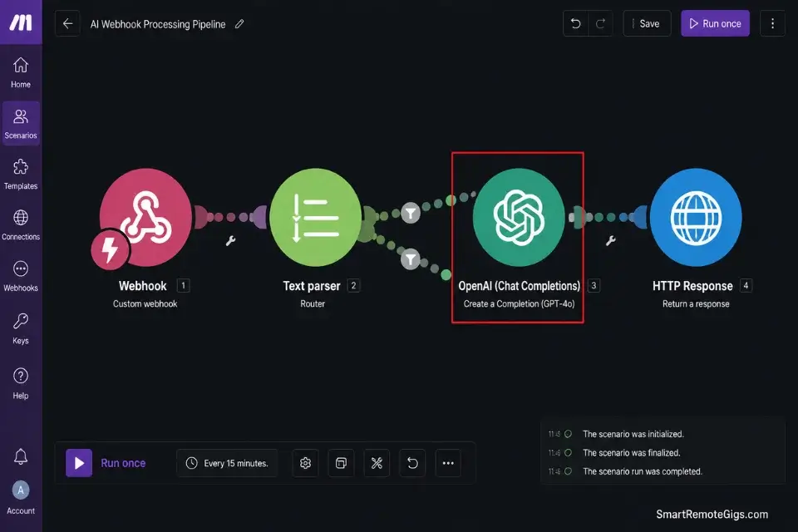Open bottom toolbar more options

point(448,463)
